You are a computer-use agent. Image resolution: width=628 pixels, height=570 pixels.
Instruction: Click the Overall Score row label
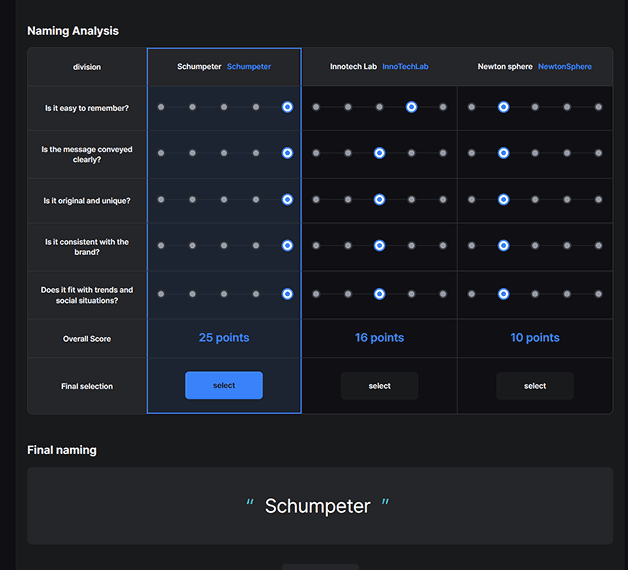click(87, 339)
